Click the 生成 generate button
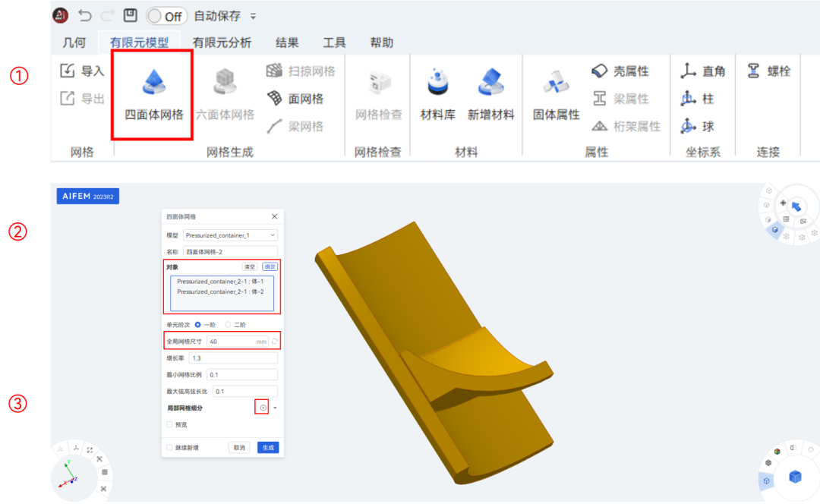 269,447
